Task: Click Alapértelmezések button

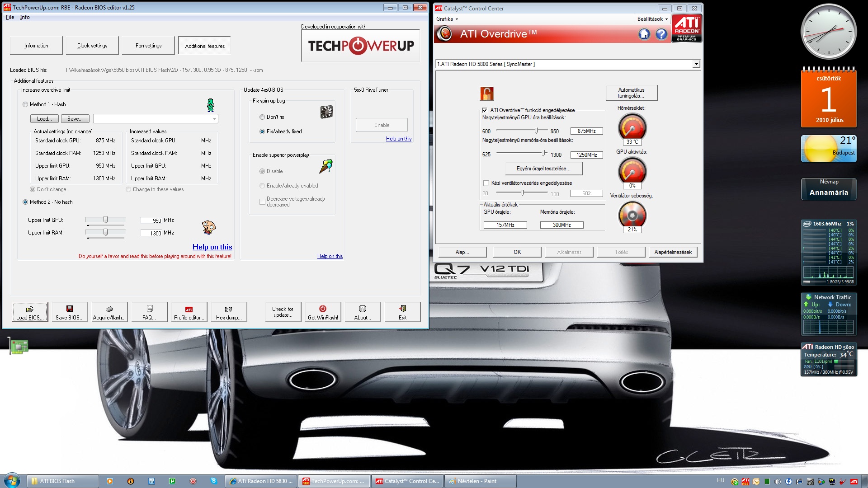Action: (673, 252)
